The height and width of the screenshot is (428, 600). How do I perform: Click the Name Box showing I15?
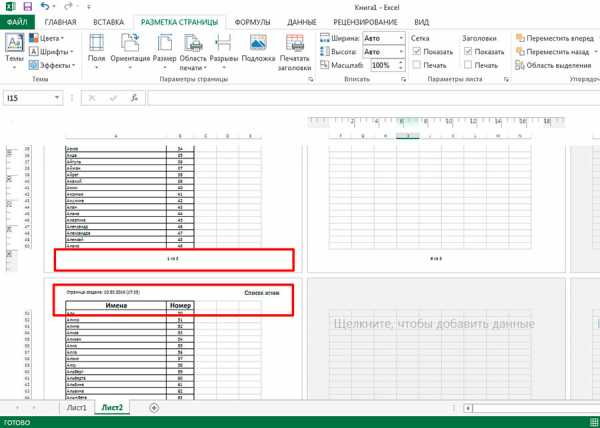click(x=28, y=98)
